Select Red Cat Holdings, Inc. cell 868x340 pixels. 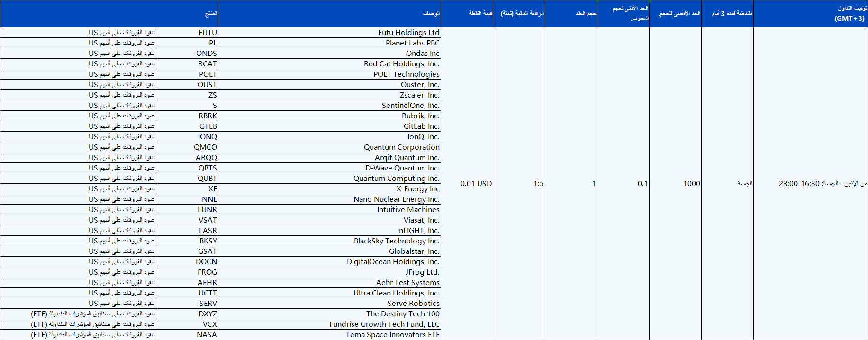click(330, 64)
